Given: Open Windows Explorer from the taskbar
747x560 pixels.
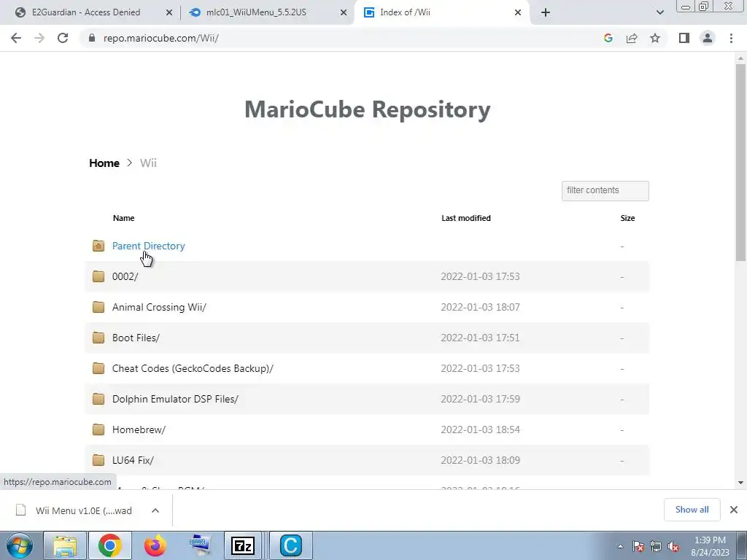Looking at the screenshot, I should tap(65, 545).
